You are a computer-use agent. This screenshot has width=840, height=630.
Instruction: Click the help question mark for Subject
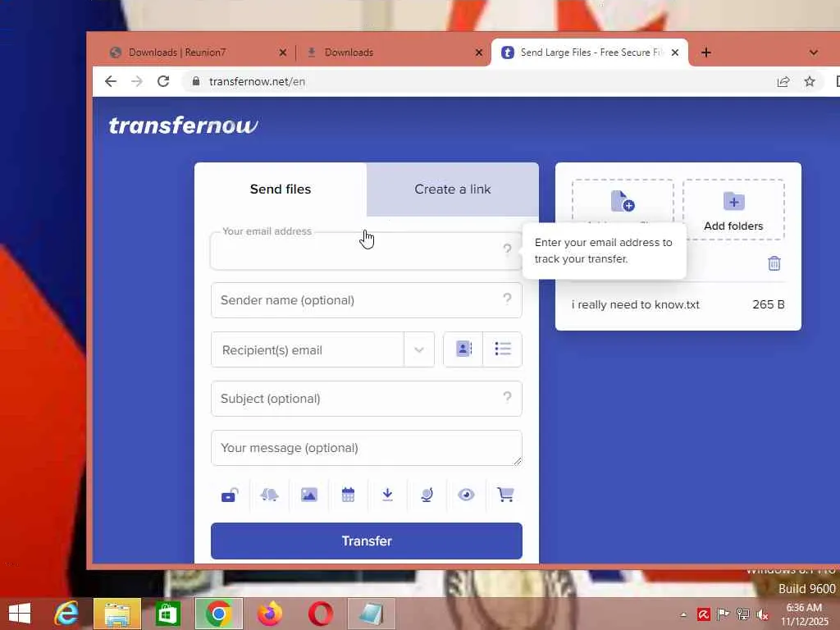pos(507,397)
